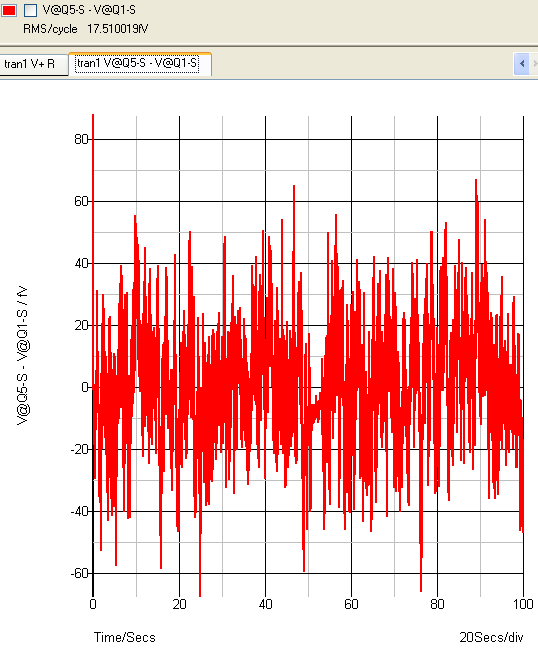
Task: Click the Time/Secs axis label
Action: (124, 638)
